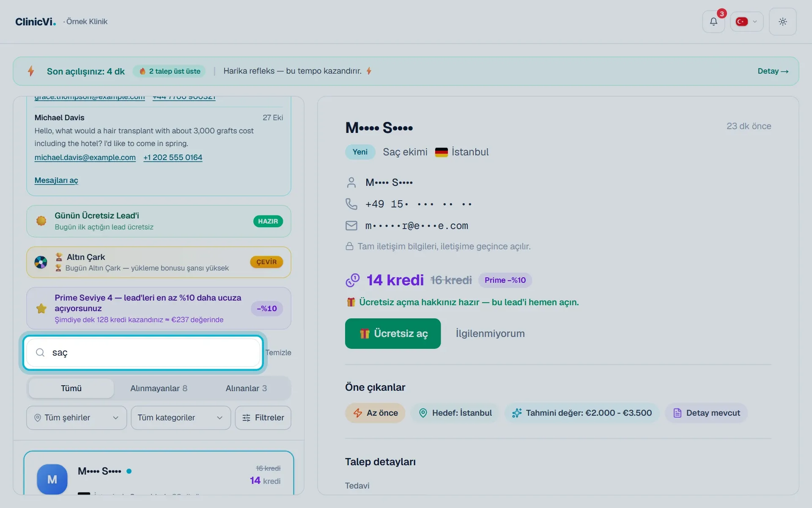Screen dimensions: 812x508
Task: Toggle the light theme sun icon
Action: (x=783, y=22)
